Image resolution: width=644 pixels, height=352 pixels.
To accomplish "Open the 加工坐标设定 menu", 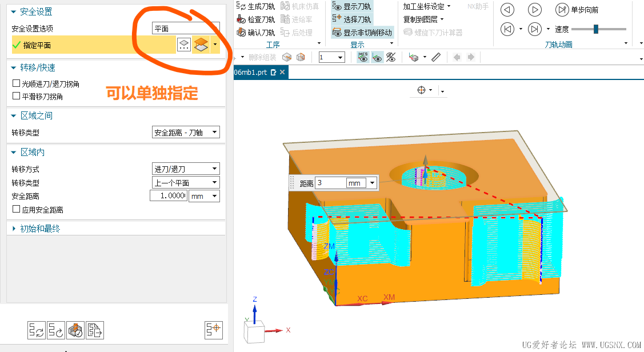I will pos(427,6).
